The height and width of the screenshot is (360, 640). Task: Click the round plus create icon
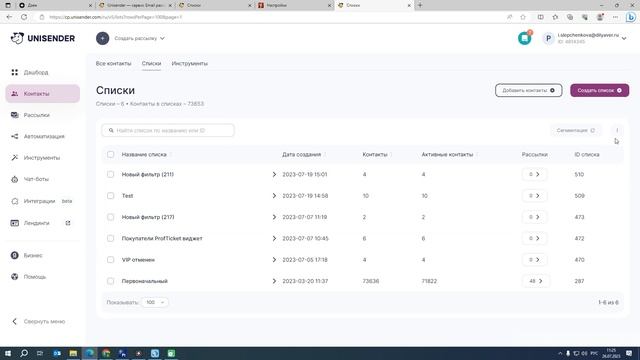click(102, 38)
